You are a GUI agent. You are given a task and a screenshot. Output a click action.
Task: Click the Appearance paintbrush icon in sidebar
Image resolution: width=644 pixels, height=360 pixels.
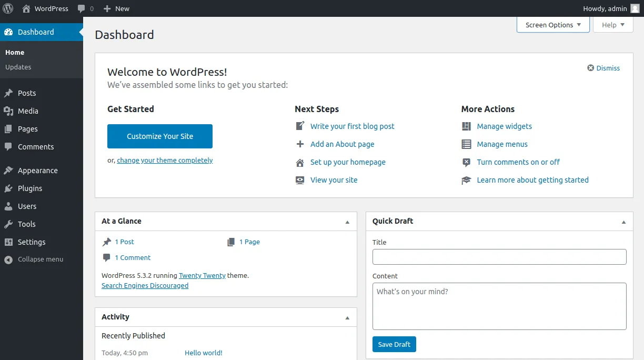coord(8,171)
